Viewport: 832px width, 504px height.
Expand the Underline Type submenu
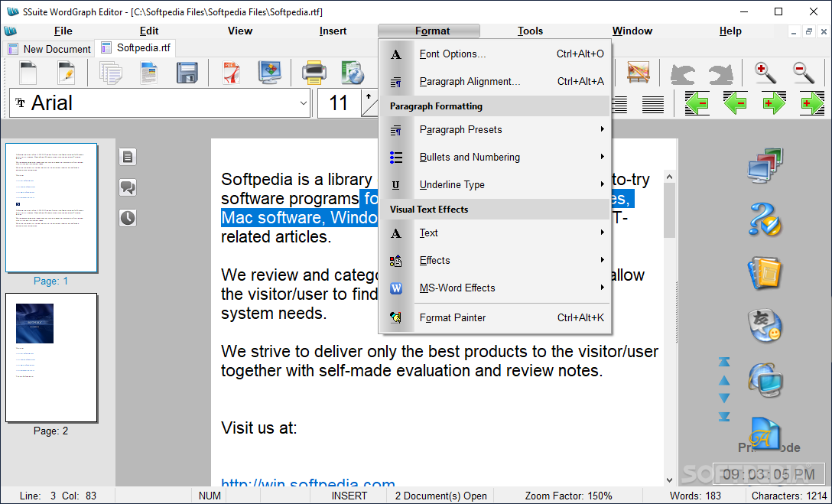tap(495, 184)
